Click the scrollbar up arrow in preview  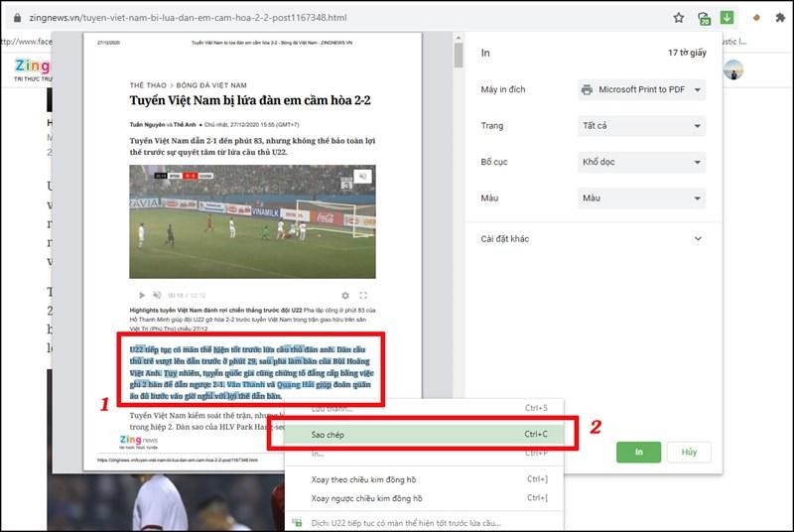pyautogui.click(x=459, y=38)
